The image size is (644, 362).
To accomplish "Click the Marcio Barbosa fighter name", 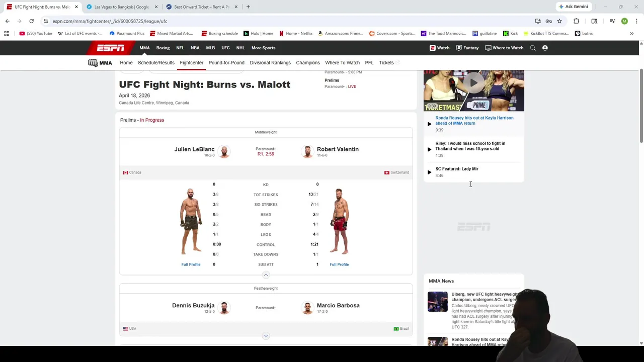I will point(338,306).
